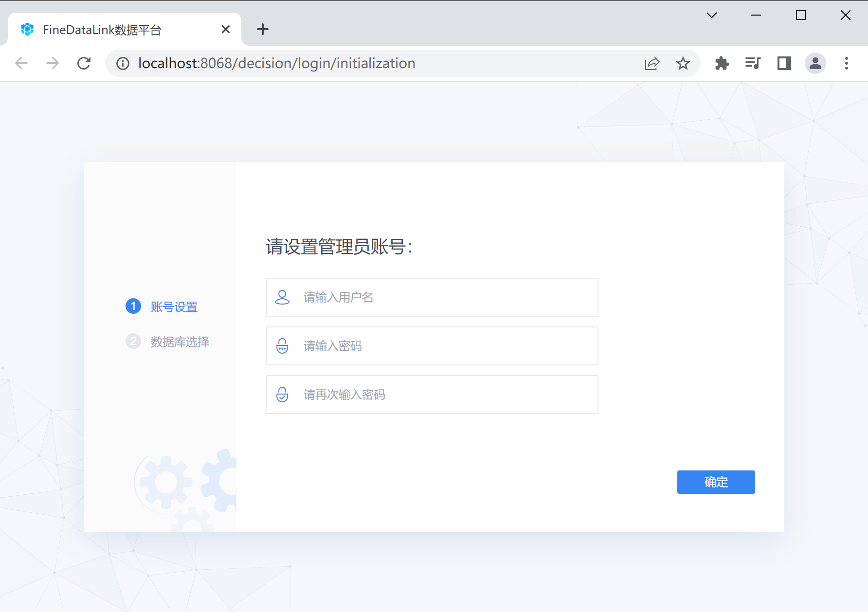
Task: Click the media control icon in the toolbar
Action: tap(753, 63)
